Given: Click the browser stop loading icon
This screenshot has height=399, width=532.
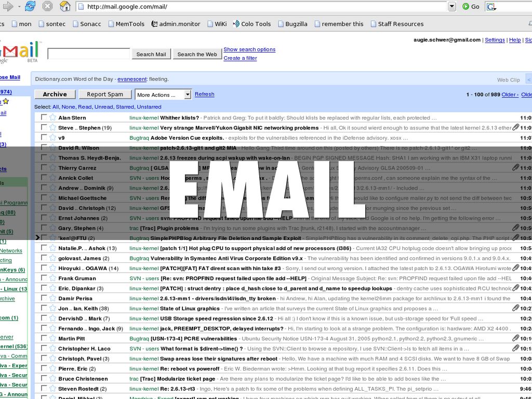Looking at the screenshot, I should coord(47,6).
